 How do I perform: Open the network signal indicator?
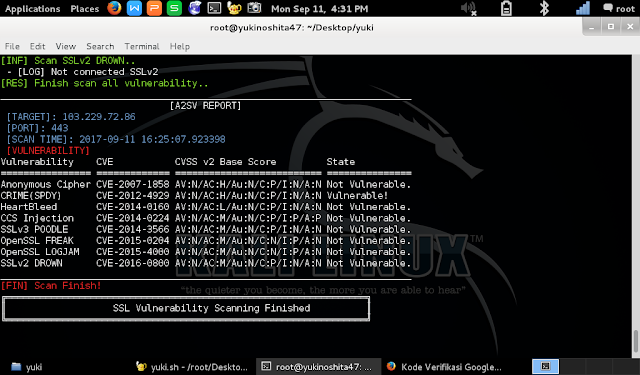pyautogui.click(x=583, y=8)
